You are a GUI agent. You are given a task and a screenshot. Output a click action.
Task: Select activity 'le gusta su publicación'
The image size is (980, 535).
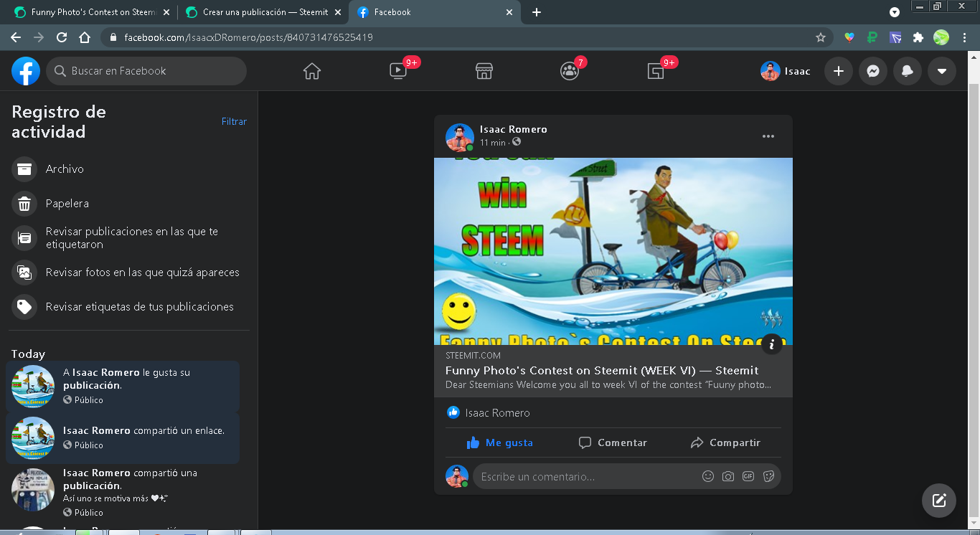pos(123,387)
